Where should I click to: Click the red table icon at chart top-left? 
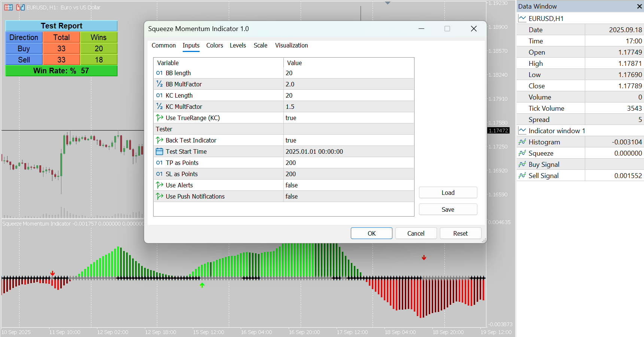point(9,7)
